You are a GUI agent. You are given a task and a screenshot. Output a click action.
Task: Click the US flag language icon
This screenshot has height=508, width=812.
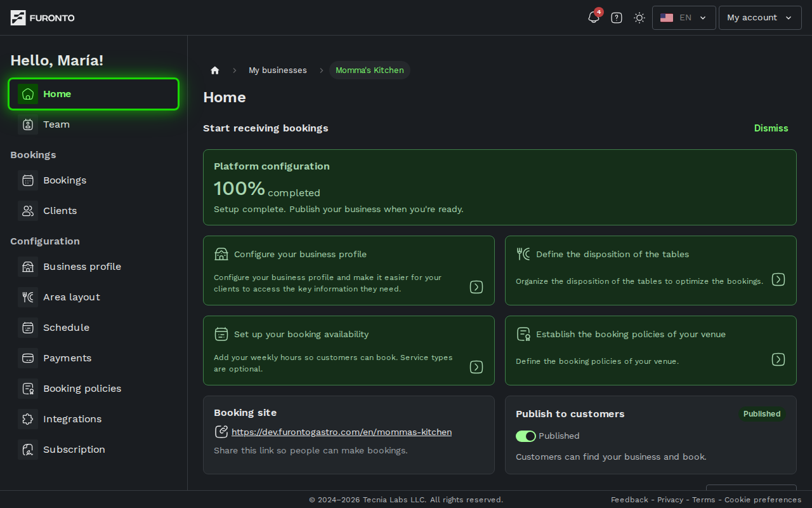click(667, 18)
